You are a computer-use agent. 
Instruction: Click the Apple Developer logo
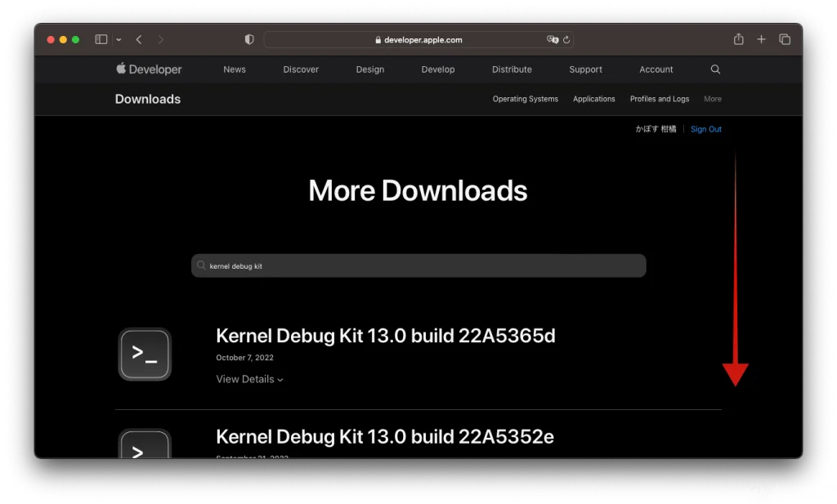tap(149, 69)
